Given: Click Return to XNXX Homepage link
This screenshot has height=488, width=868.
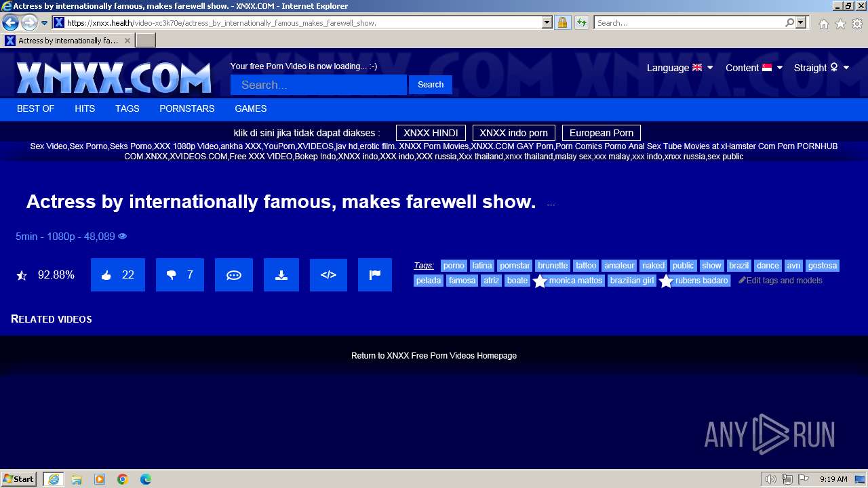Looking at the screenshot, I should (x=434, y=356).
